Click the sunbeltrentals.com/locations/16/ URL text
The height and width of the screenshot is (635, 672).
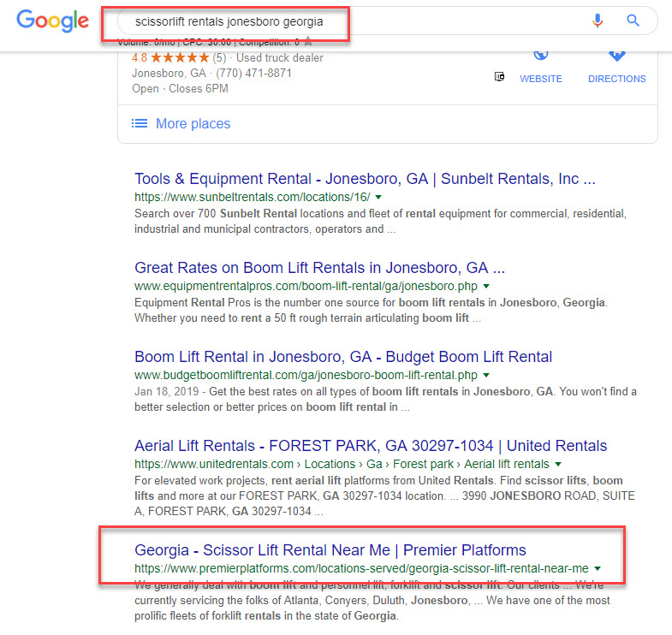(x=252, y=197)
